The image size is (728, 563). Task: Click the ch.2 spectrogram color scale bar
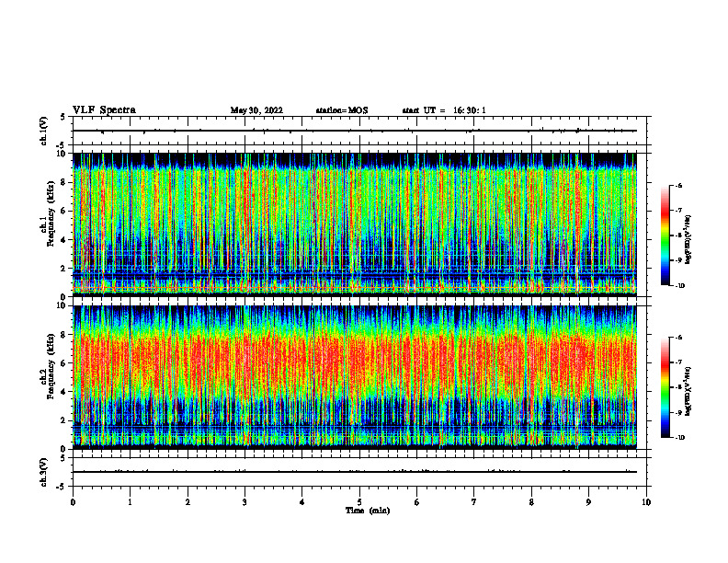click(665, 387)
